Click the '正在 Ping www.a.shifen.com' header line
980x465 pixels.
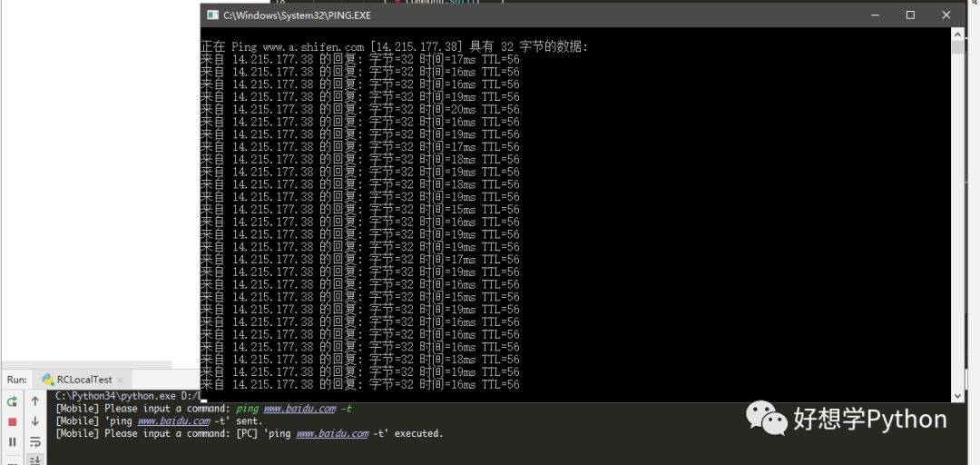pyautogui.click(x=395, y=47)
